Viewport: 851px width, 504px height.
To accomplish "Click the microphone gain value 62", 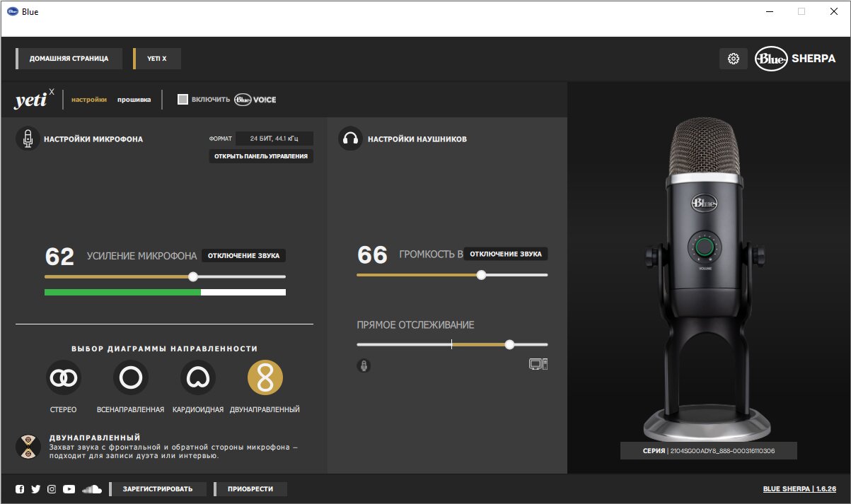I will (x=59, y=256).
